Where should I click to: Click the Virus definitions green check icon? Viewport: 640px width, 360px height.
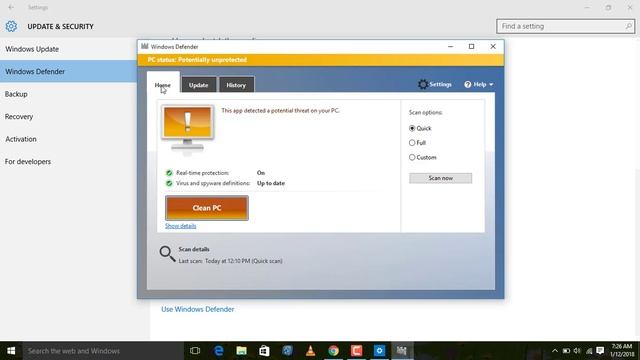[x=169, y=183]
